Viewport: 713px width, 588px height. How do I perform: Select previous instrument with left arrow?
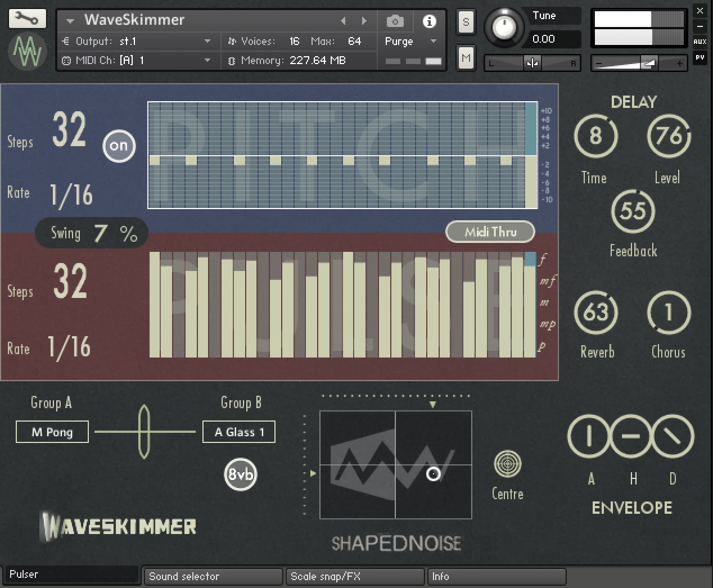click(x=343, y=21)
